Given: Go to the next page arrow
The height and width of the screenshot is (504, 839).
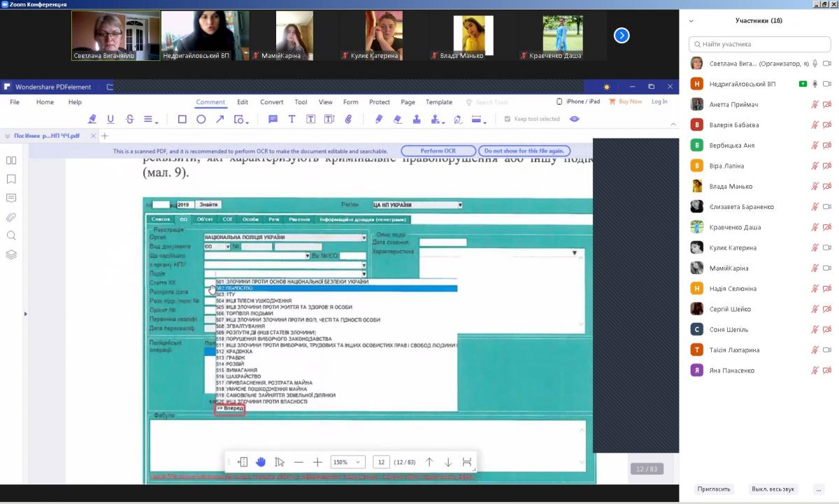Looking at the screenshot, I should click(448, 462).
